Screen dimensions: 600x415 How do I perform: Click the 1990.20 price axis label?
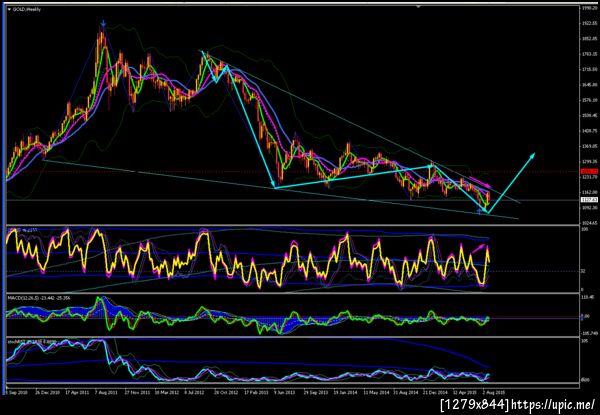point(591,8)
